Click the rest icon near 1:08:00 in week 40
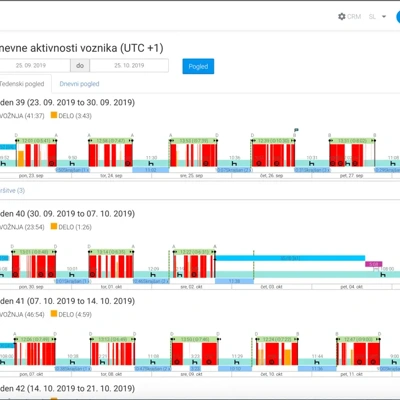 coord(383,275)
